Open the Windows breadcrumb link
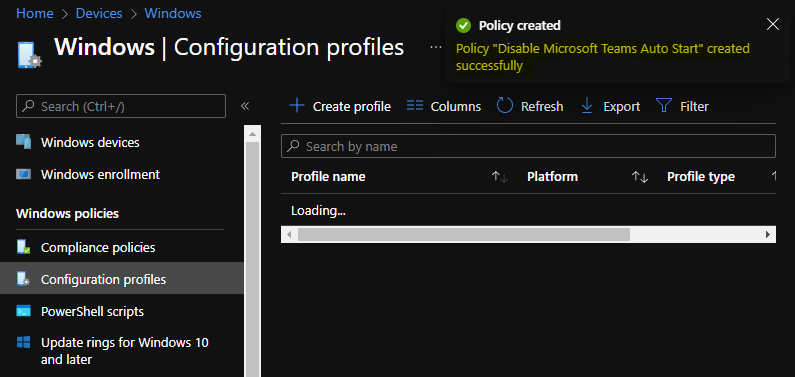The height and width of the screenshot is (377, 795). coord(173,13)
